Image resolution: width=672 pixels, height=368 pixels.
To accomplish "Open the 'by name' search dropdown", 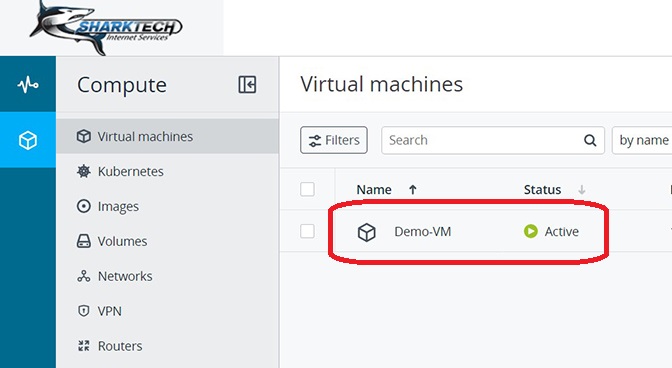I will click(642, 140).
